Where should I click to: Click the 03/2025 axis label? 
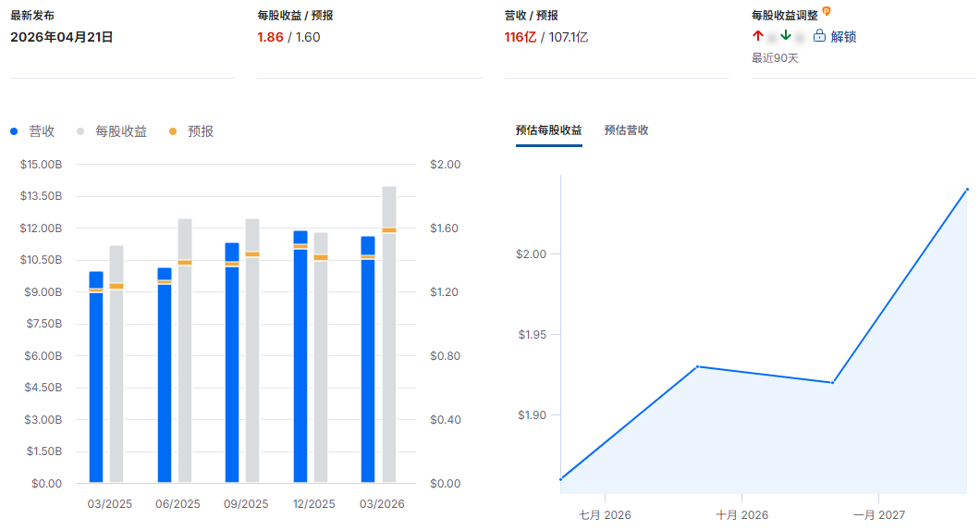click(109, 504)
